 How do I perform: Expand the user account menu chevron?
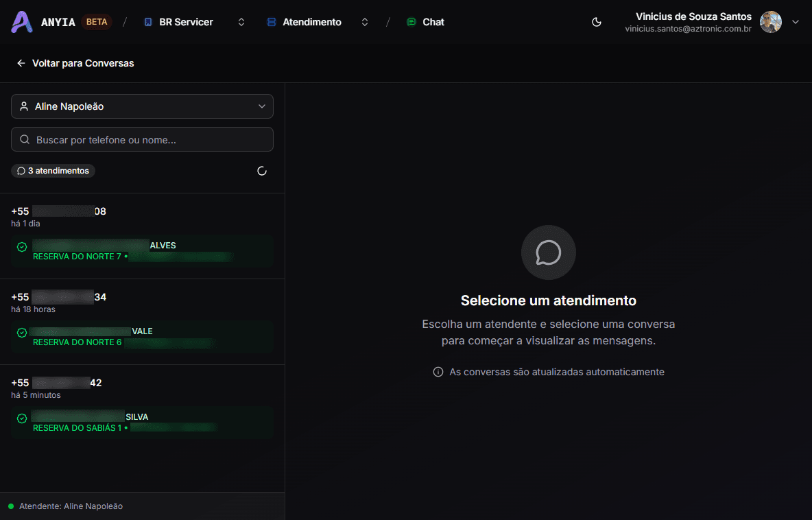(x=796, y=22)
